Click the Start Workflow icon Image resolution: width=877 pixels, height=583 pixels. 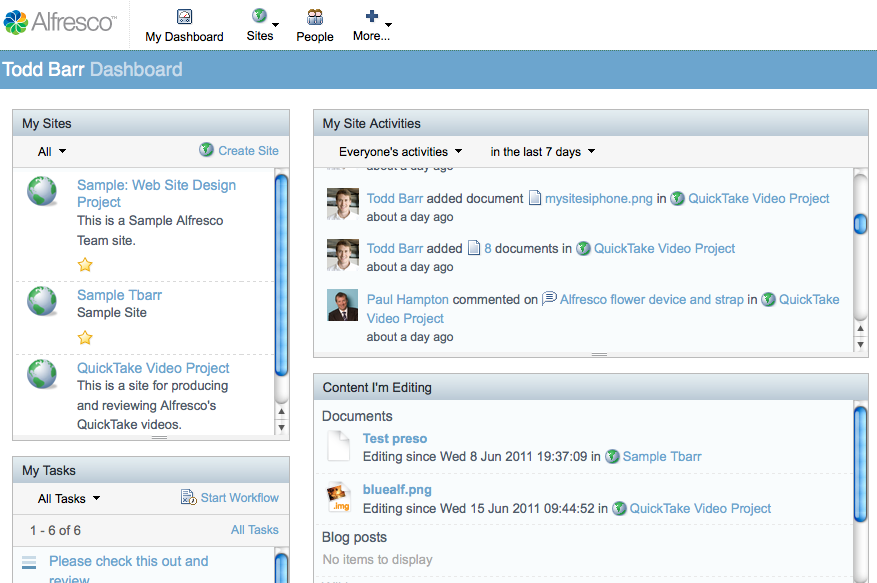[x=188, y=497]
